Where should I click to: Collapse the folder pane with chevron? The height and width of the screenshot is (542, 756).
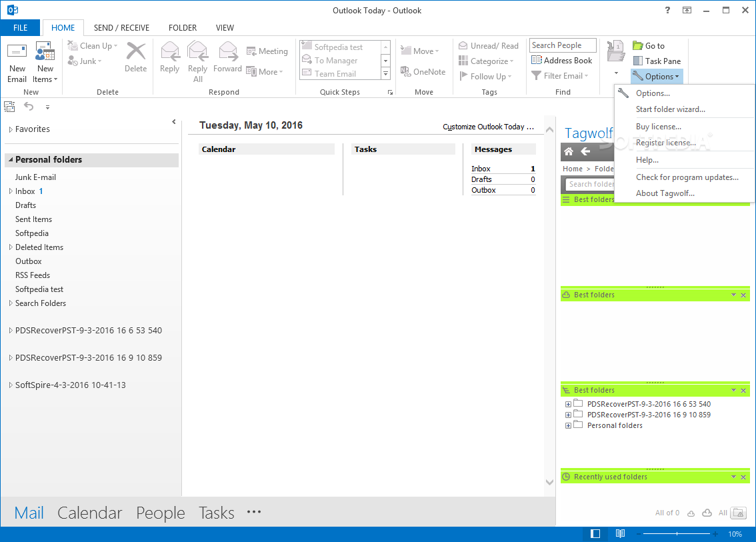[173, 122]
